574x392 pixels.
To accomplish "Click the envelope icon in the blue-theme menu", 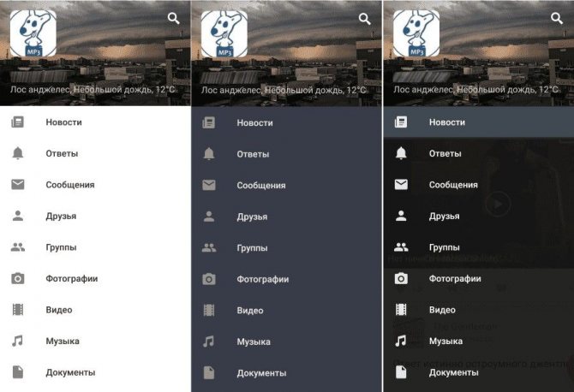I will [209, 185].
